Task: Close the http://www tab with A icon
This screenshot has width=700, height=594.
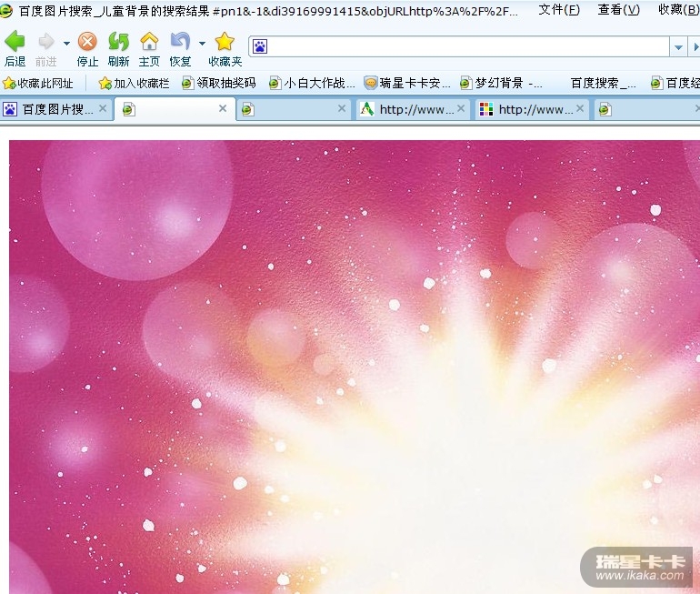Action: [461, 108]
